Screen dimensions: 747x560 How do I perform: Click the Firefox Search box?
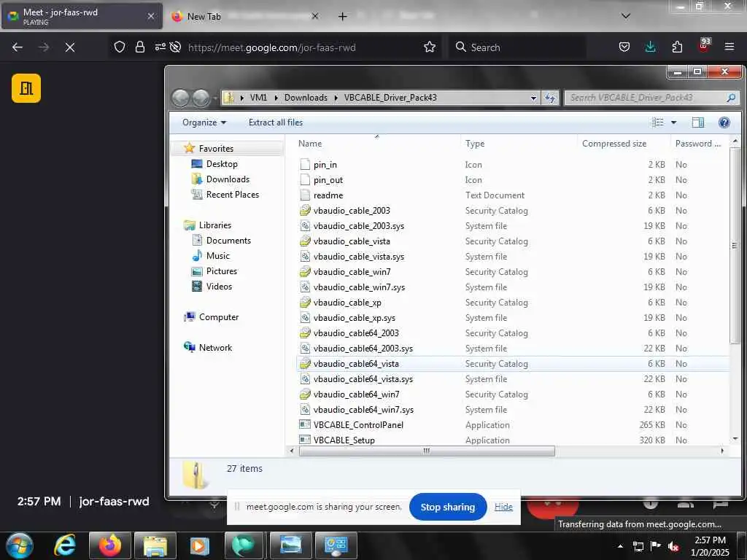(517, 47)
